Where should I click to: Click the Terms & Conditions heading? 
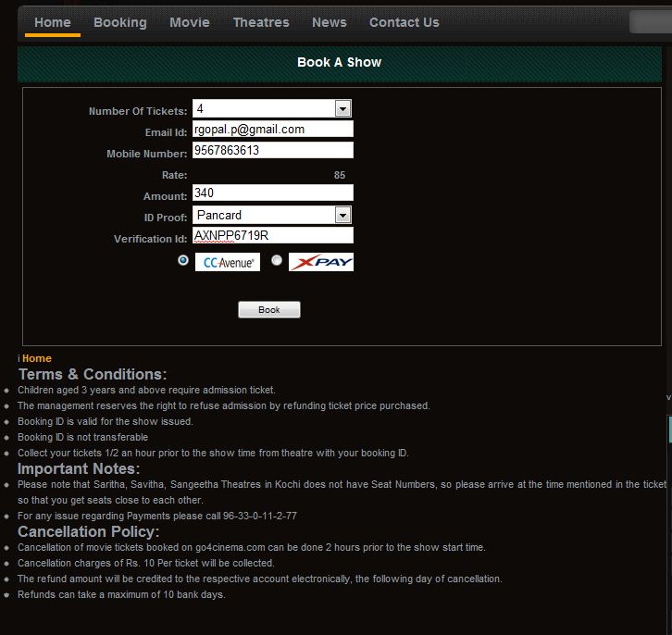[93, 374]
